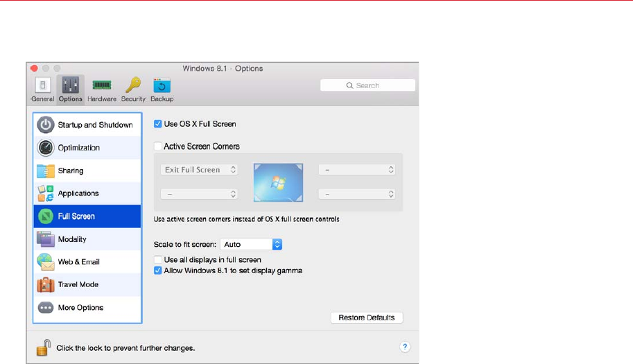Open the bottom-left corner action dropdown
The width and height of the screenshot is (633, 364).
coord(200,194)
